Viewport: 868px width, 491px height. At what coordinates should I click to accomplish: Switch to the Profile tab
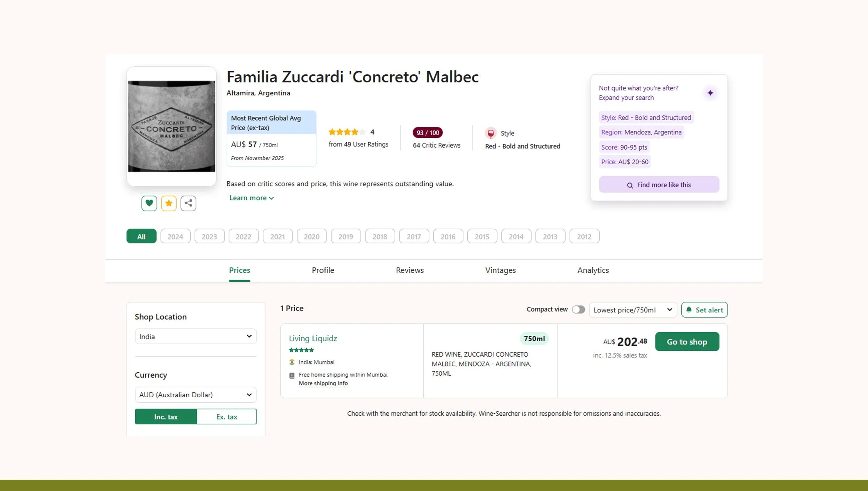(323, 270)
